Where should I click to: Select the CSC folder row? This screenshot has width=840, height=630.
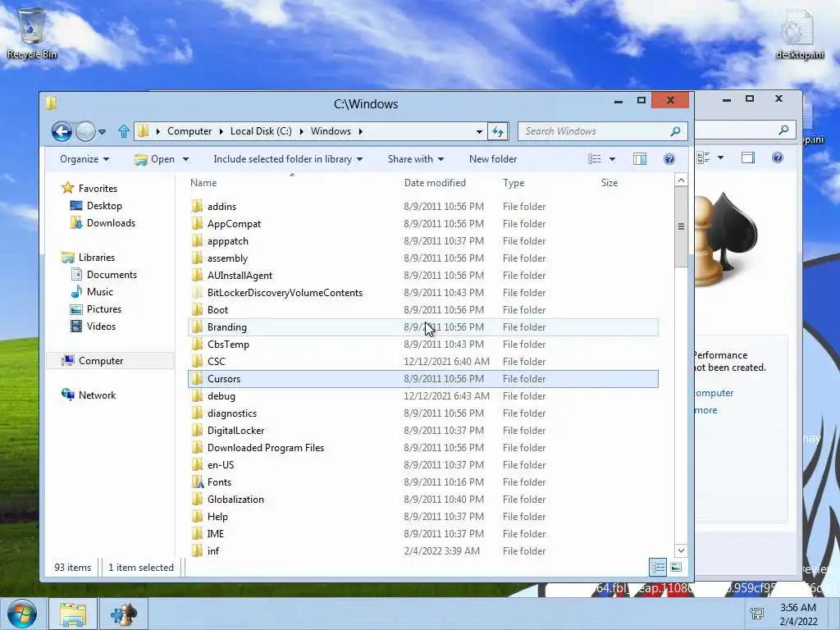pyautogui.click(x=423, y=362)
